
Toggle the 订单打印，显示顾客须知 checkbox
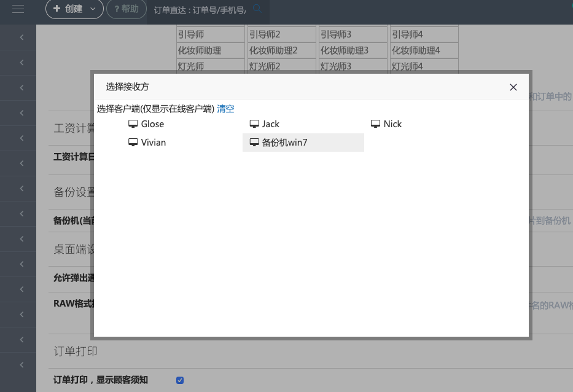click(180, 380)
